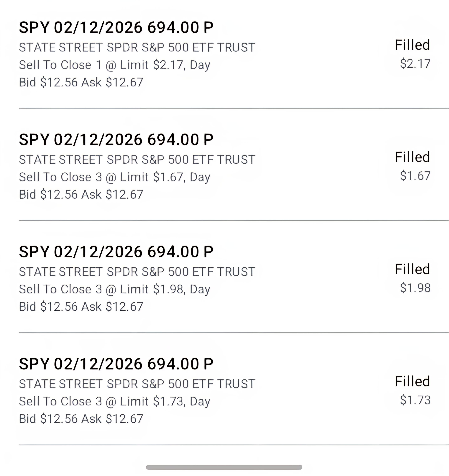The height and width of the screenshot is (476, 449).
Task: Tap the 'Sell To Close 3 @ Limit $1.73' line
Action: pos(115,401)
